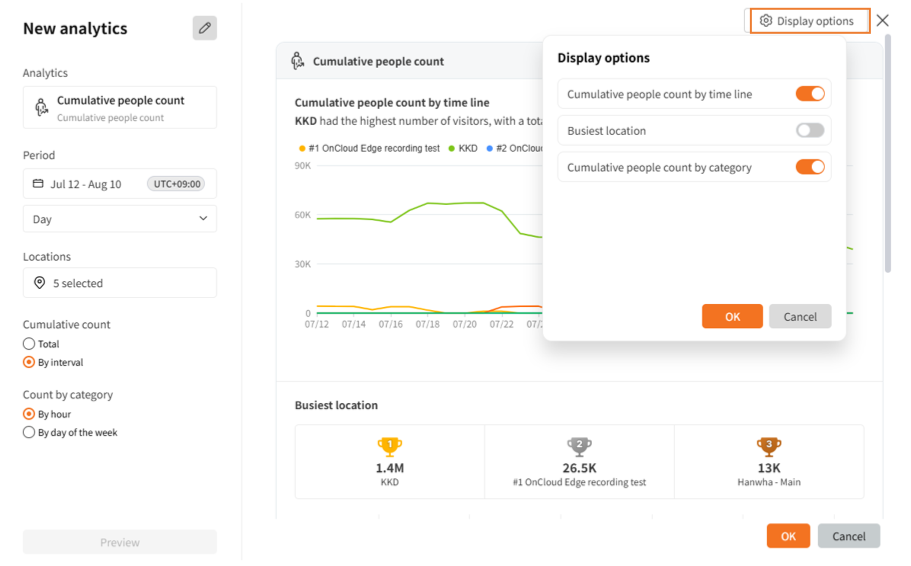Click the silver second-place trophy icon
Viewport: 911px width, 566px height.
pos(579,446)
